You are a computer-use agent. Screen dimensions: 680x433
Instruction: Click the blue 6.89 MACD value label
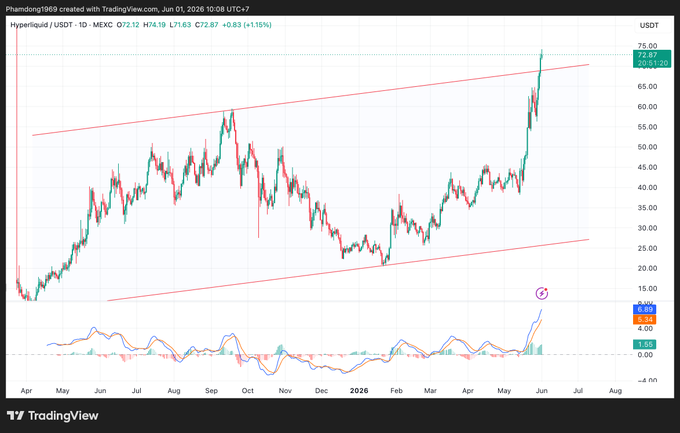tap(645, 309)
